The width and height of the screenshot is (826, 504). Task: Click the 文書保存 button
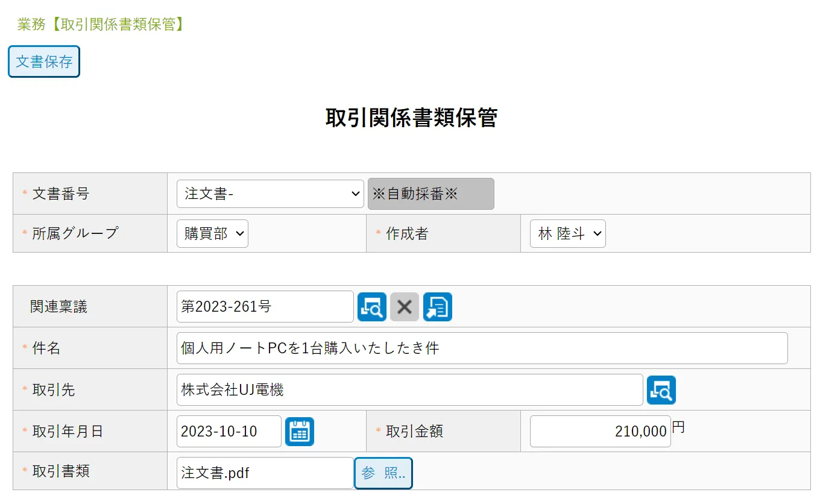(x=44, y=61)
